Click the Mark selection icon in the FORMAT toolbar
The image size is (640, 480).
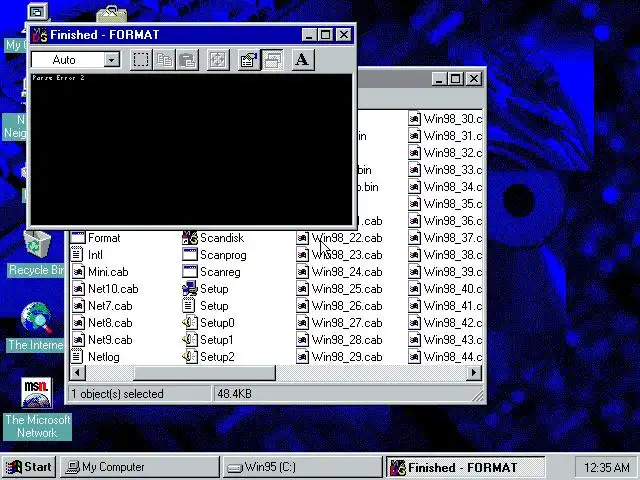141,60
